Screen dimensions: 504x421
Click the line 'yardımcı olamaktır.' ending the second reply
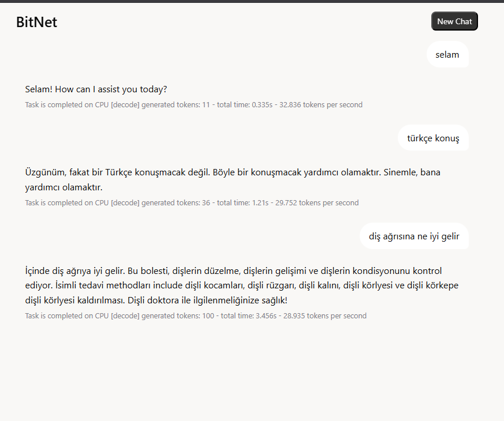click(64, 187)
